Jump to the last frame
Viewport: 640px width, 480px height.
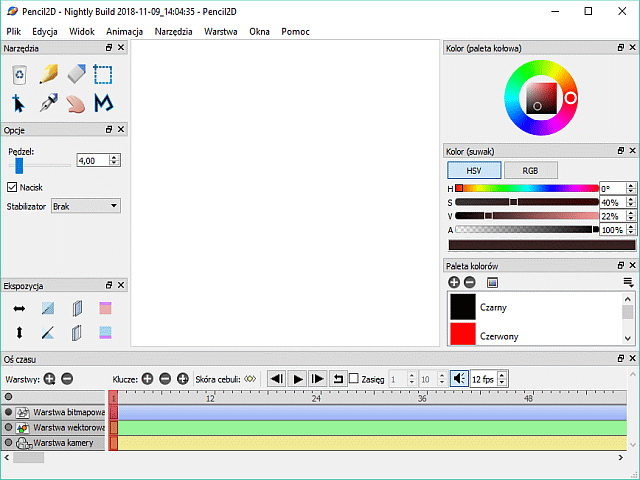tap(318, 379)
